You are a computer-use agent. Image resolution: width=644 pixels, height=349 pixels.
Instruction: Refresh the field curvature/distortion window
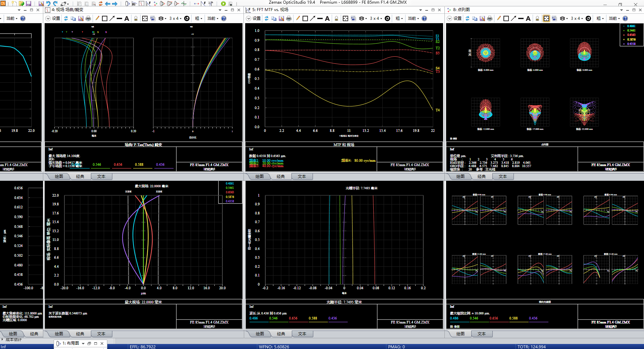tap(66, 18)
